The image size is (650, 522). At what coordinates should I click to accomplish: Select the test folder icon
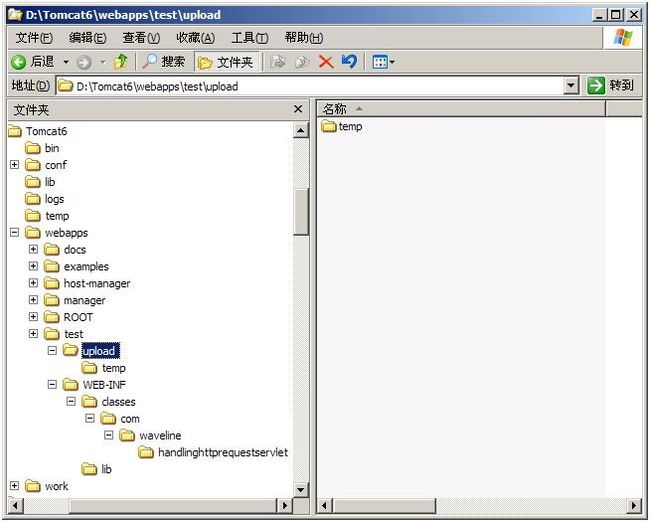(52, 334)
